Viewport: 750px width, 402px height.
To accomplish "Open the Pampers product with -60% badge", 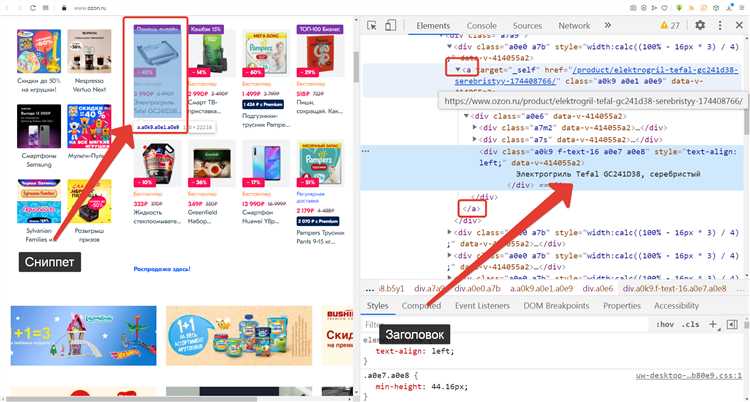I will click(x=266, y=79).
